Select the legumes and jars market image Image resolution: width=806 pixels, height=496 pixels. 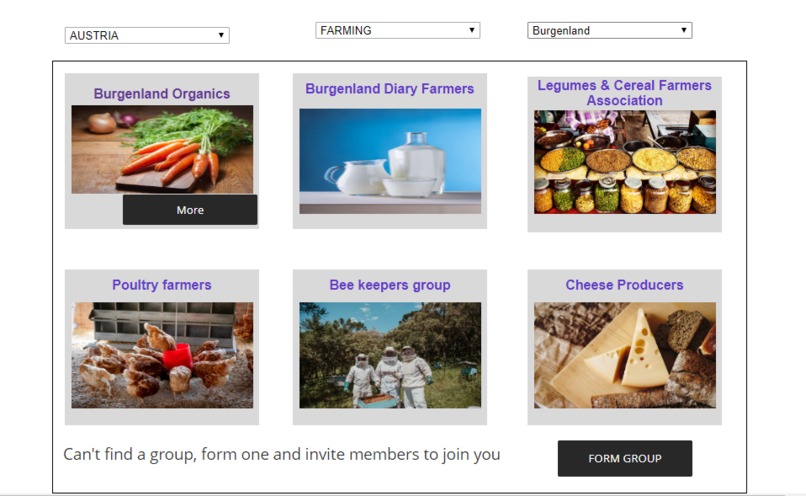pos(625,162)
